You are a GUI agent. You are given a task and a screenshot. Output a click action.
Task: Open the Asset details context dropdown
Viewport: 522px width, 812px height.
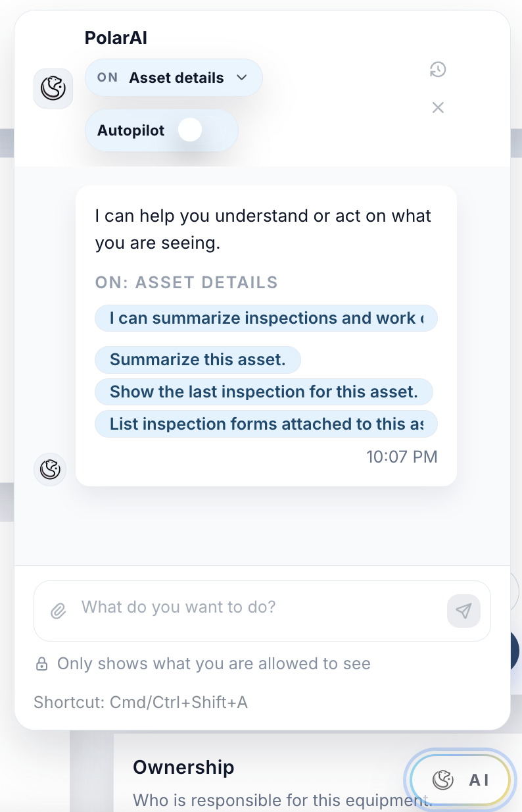[x=174, y=77]
